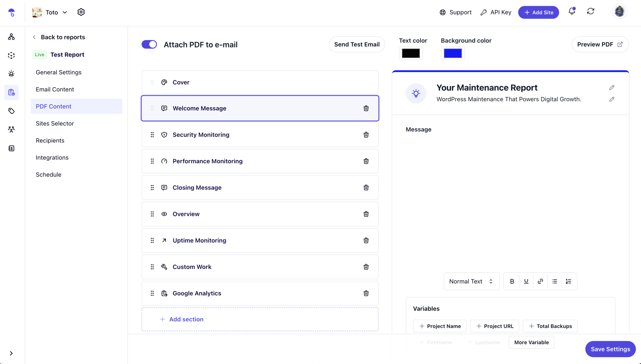641x364 pixels.
Task: Open the Normal Text style dropdown
Action: [x=471, y=281]
